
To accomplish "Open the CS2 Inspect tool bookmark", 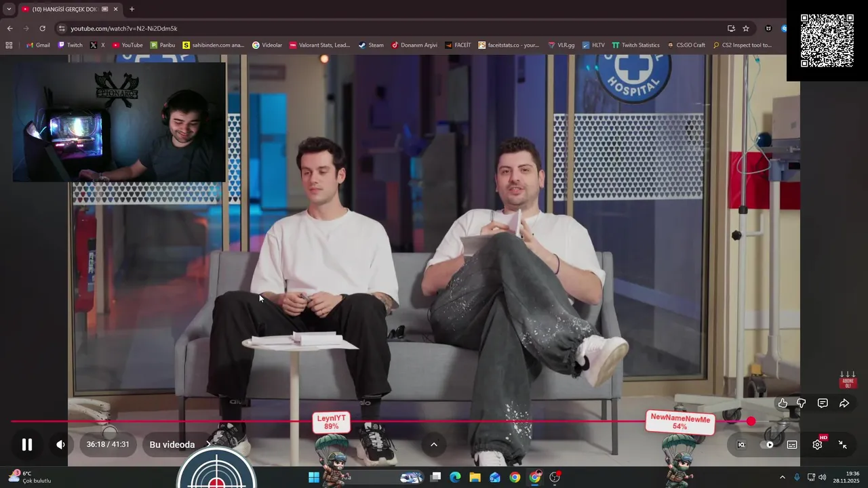I will [742, 45].
